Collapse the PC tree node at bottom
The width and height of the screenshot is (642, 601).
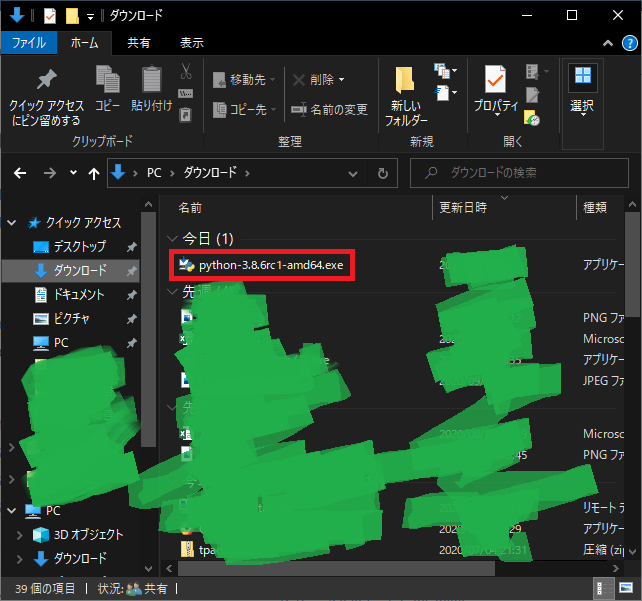(12, 511)
